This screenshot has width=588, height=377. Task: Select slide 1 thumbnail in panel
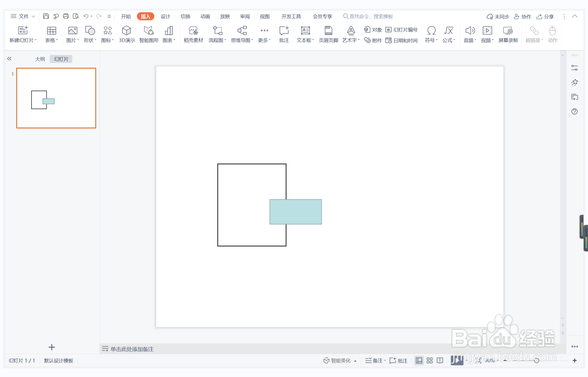(x=56, y=98)
